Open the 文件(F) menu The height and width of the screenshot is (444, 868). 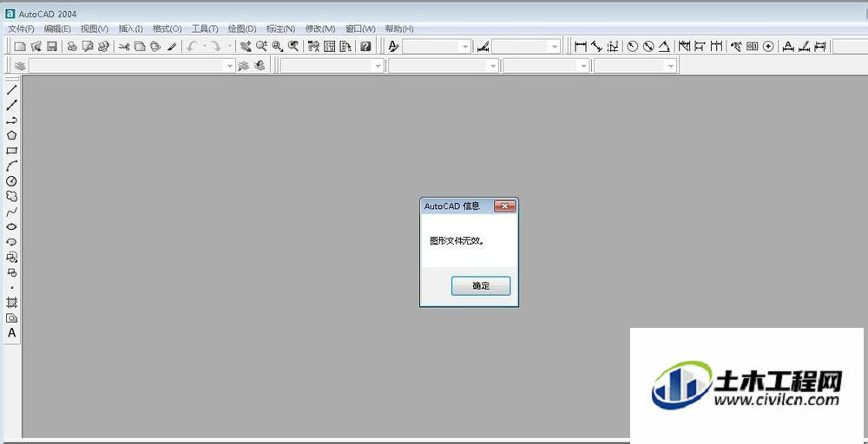[x=21, y=29]
